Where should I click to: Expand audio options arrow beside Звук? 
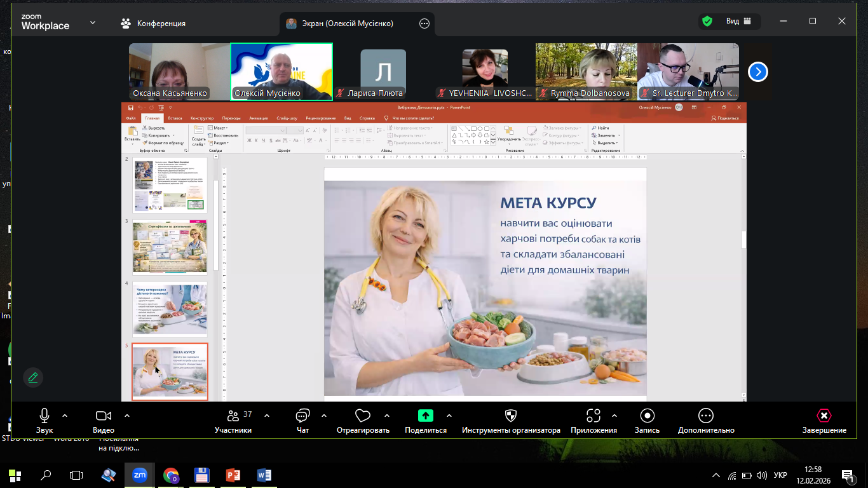point(65,416)
